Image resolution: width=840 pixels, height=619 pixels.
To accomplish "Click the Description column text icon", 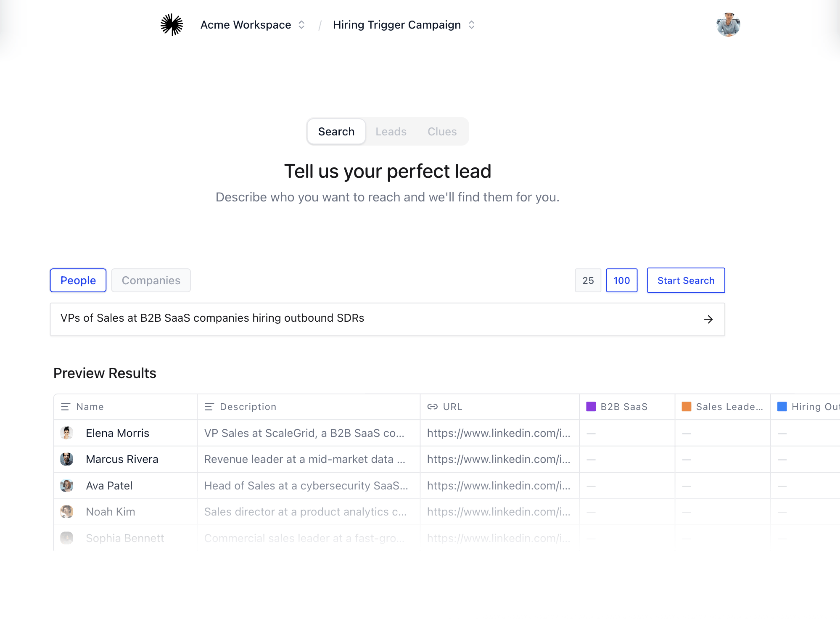I will point(209,407).
